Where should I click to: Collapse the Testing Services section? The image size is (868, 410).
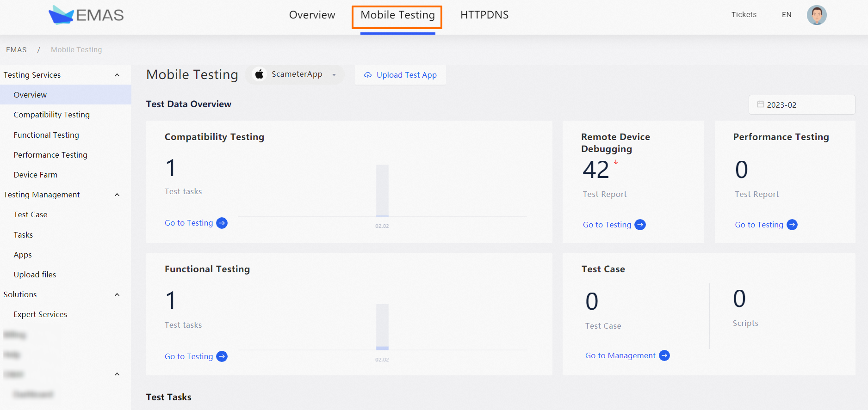[x=117, y=75]
